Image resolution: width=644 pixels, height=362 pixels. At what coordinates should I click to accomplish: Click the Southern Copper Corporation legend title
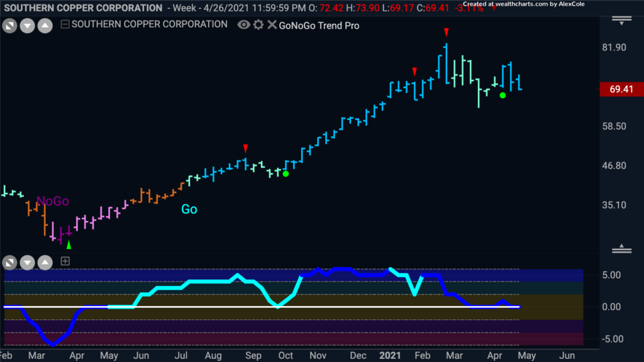[150, 25]
